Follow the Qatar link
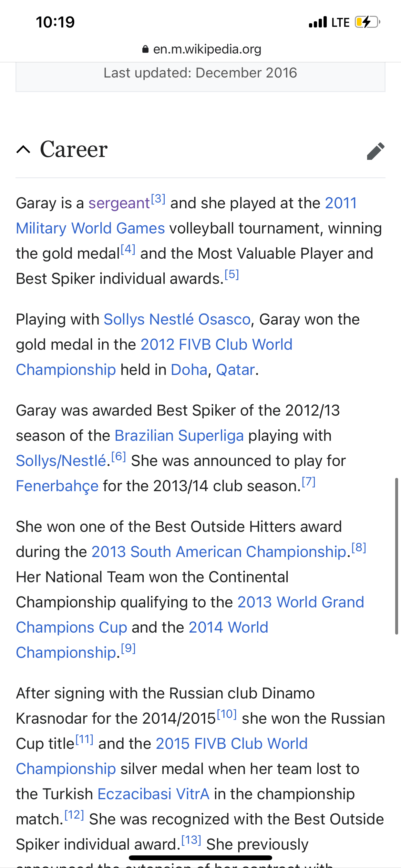 coord(235,370)
